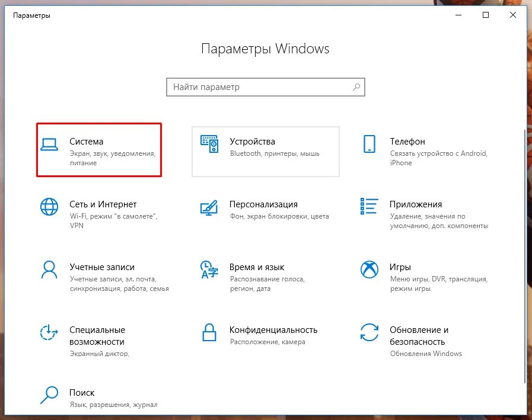Click text "Экран, звук, уведомления, питание"
This screenshot has height=420, width=532.
pos(113,158)
